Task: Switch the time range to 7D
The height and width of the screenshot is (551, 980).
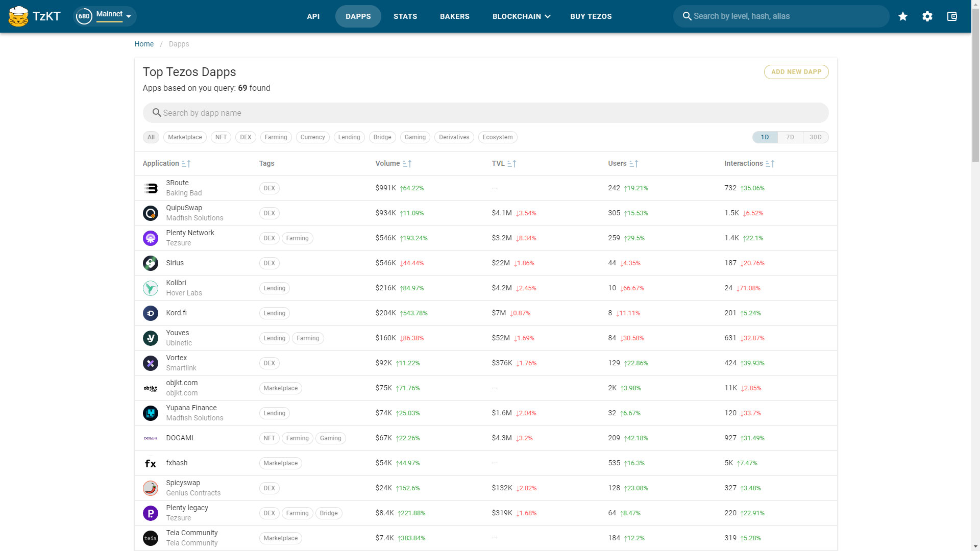Action: coord(790,137)
